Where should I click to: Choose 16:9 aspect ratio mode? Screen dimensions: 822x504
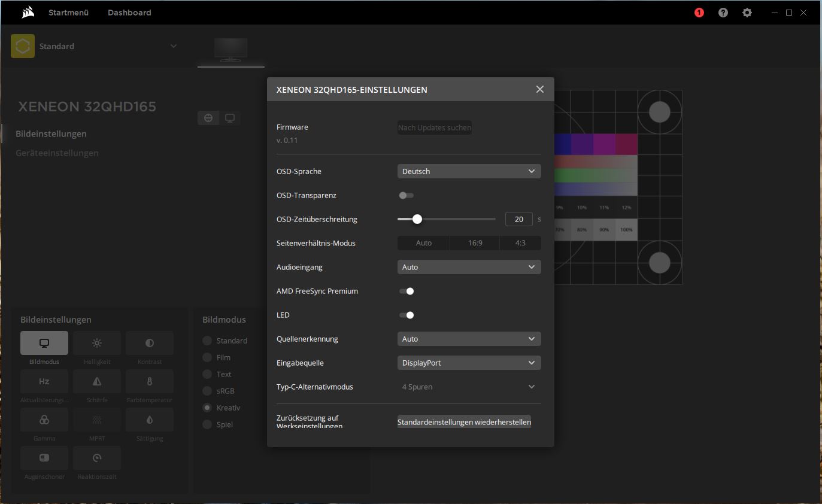(x=475, y=243)
